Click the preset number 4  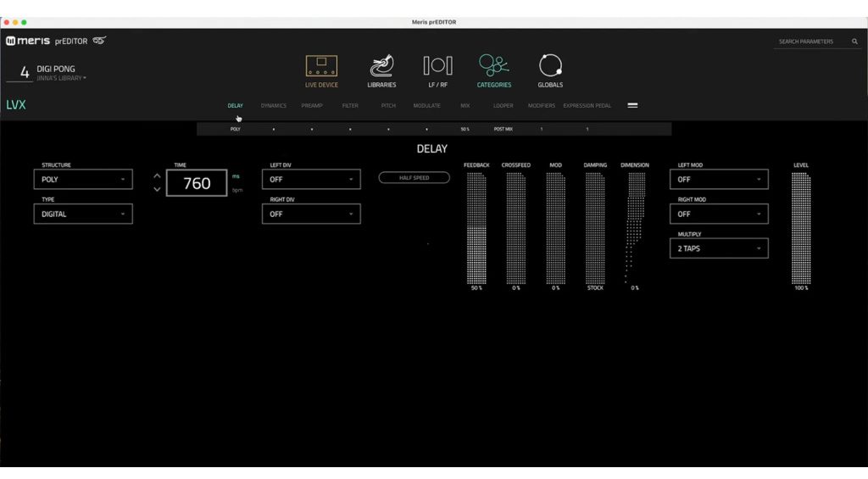pyautogui.click(x=25, y=72)
